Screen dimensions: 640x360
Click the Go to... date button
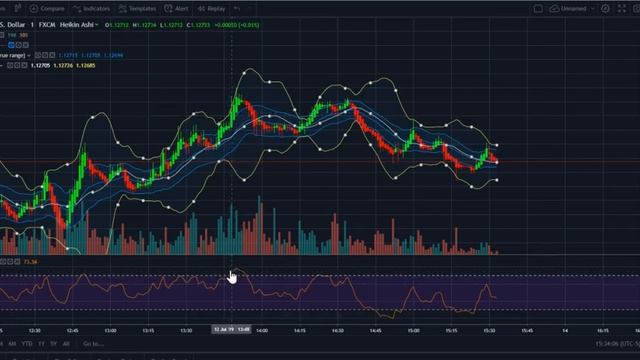[x=93, y=344]
